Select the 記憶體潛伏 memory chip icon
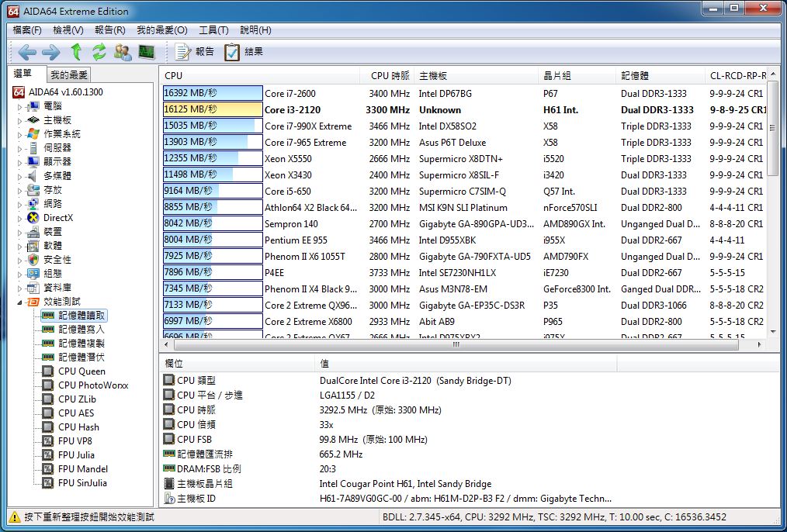The image size is (787, 532). click(x=47, y=358)
